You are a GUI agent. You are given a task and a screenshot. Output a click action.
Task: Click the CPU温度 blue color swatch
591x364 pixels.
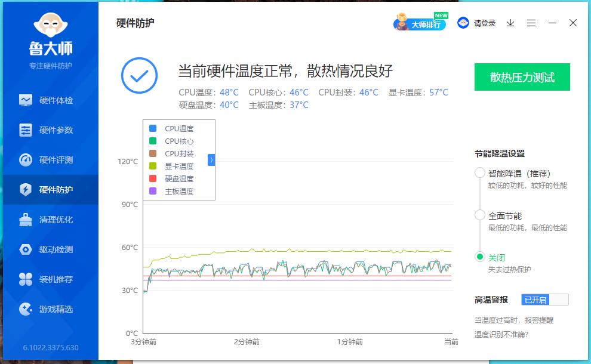point(153,128)
